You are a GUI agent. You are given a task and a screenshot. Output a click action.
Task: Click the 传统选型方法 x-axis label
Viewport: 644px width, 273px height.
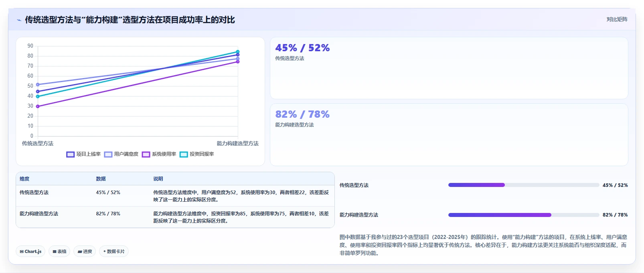click(x=38, y=143)
